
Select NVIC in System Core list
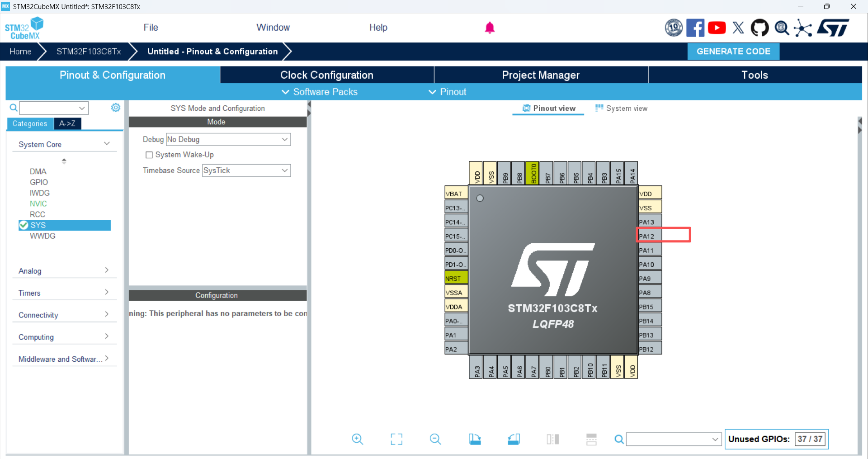click(38, 204)
